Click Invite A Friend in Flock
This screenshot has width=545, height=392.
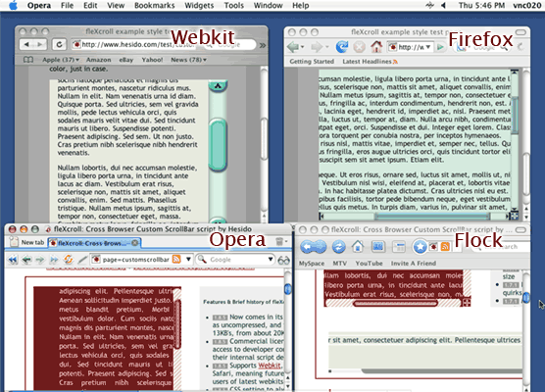click(x=414, y=264)
